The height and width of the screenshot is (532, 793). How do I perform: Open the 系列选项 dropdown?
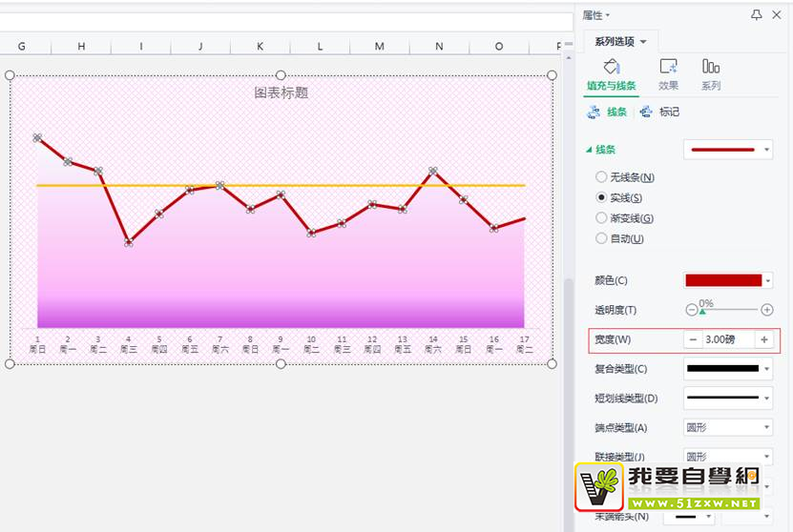point(621,42)
